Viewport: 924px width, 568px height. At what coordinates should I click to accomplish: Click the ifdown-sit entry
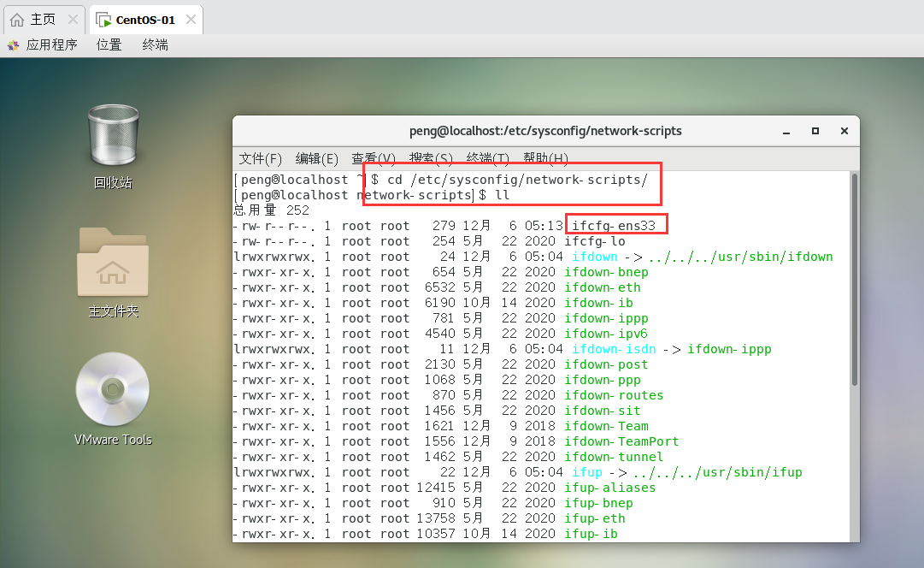[x=603, y=411]
